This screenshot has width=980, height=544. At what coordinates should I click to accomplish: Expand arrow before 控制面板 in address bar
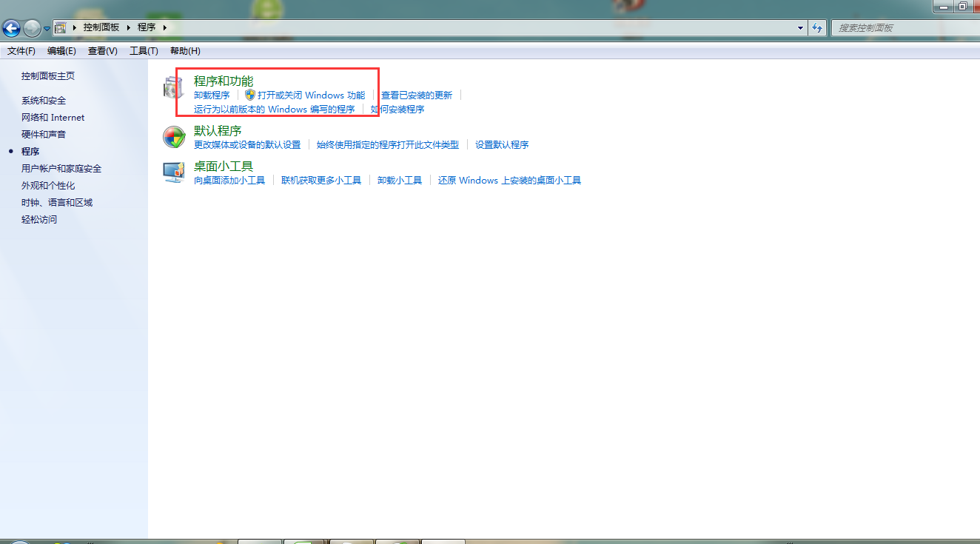click(75, 27)
